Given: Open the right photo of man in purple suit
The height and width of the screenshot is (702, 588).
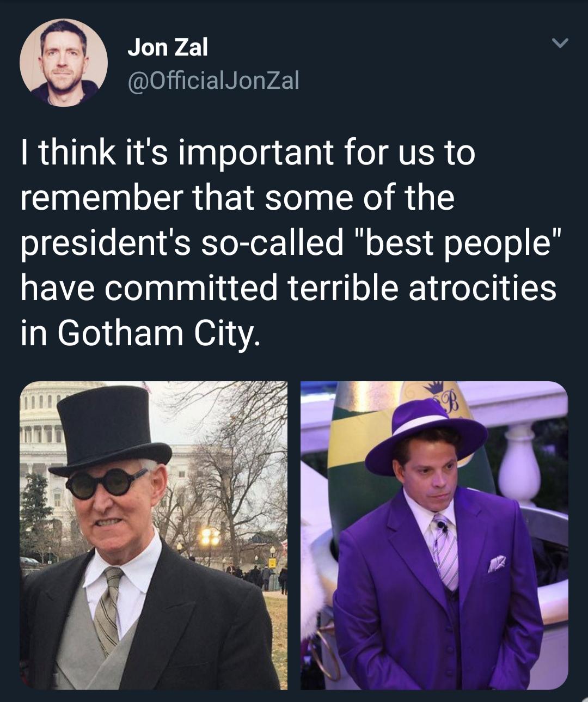Looking at the screenshot, I should [x=434, y=535].
